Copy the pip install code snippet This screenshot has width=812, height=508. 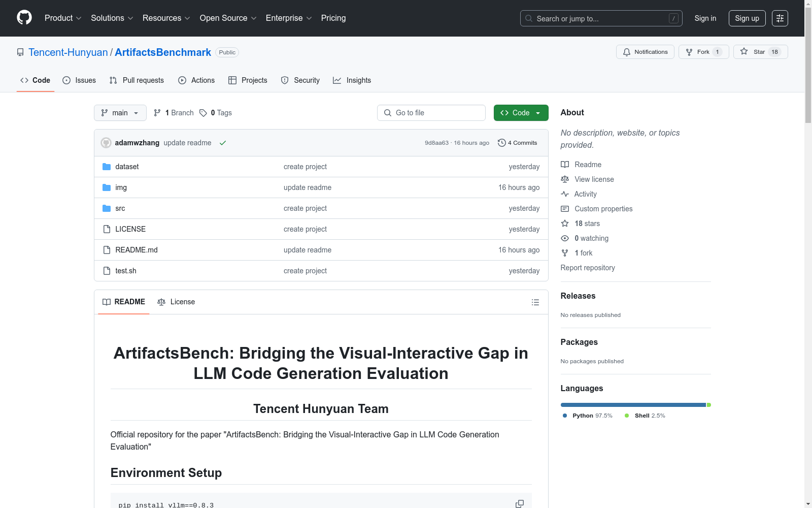[x=520, y=504]
